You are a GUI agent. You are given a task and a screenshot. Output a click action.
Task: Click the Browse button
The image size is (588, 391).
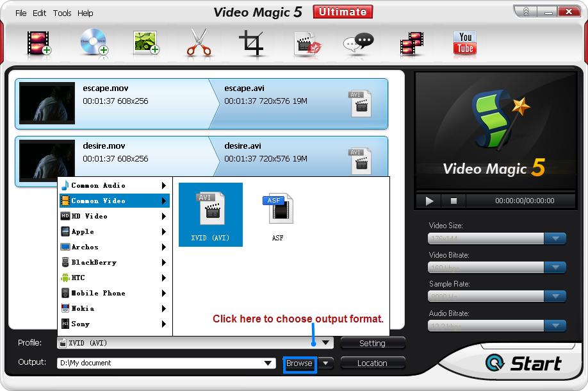[x=299, y=363]
